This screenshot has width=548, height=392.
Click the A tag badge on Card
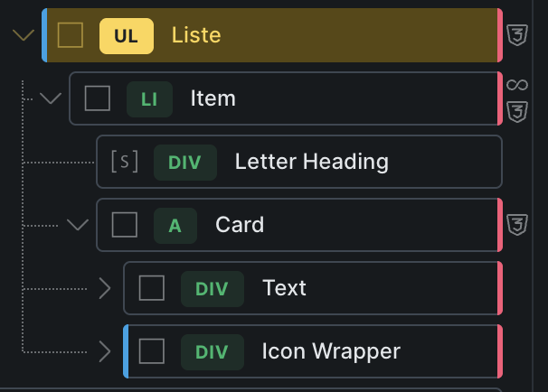tap(175, 225)
